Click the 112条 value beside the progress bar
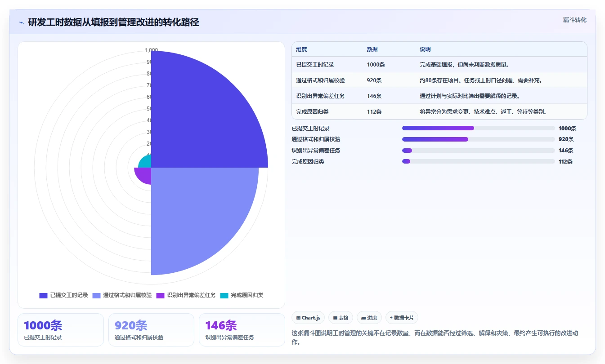Image resolution: width=605 pixels, height=364 pixels. (x=566, y=162)
